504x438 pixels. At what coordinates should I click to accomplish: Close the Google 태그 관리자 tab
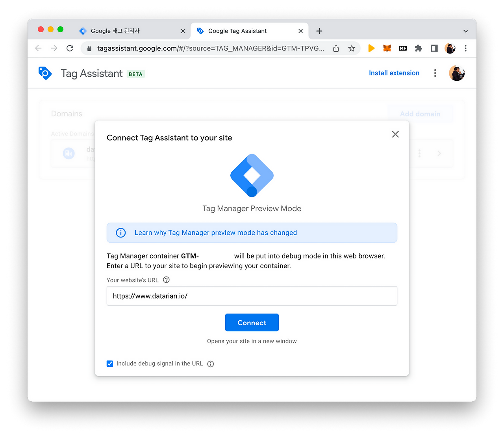point(183,31)
